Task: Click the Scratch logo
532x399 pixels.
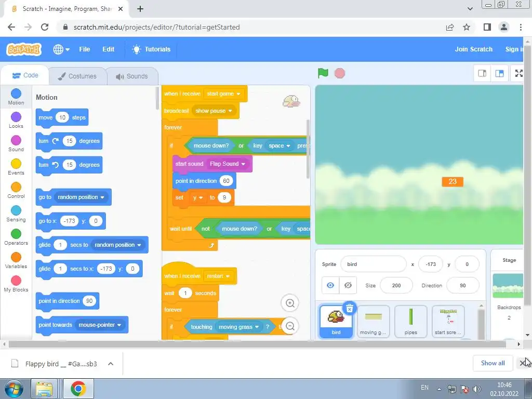Action: (x=24, y=49)
